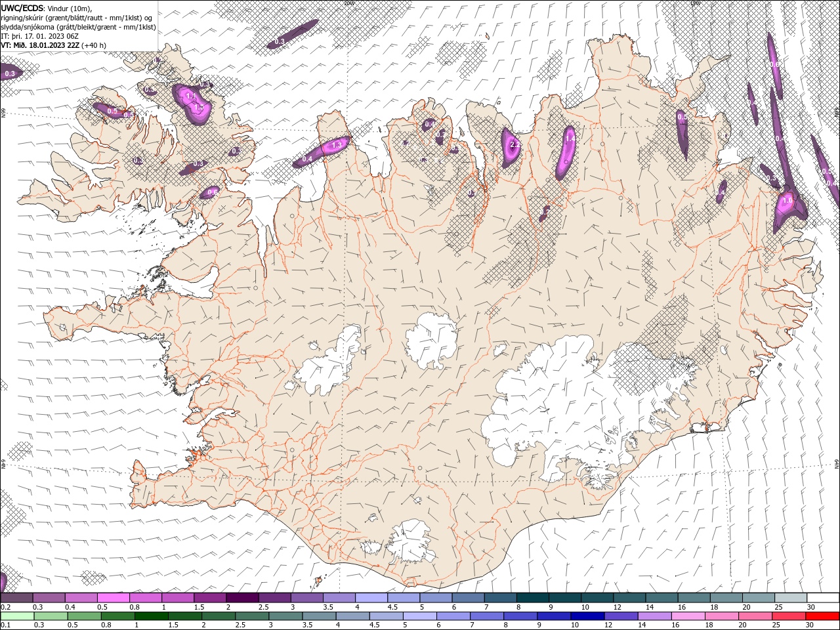The image size is (840, 630).
Task: Click upper legend white swatch starting at 30
Action: coord(823,598)
